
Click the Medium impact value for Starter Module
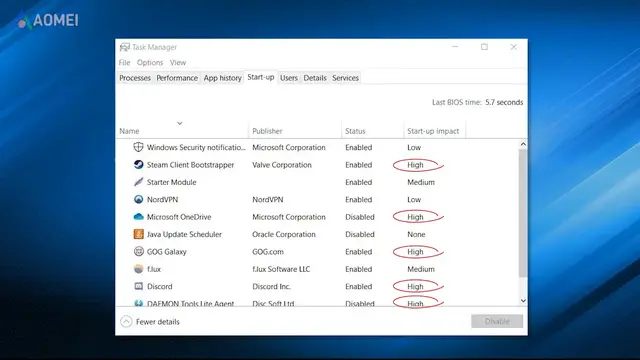tap(421, 182)
